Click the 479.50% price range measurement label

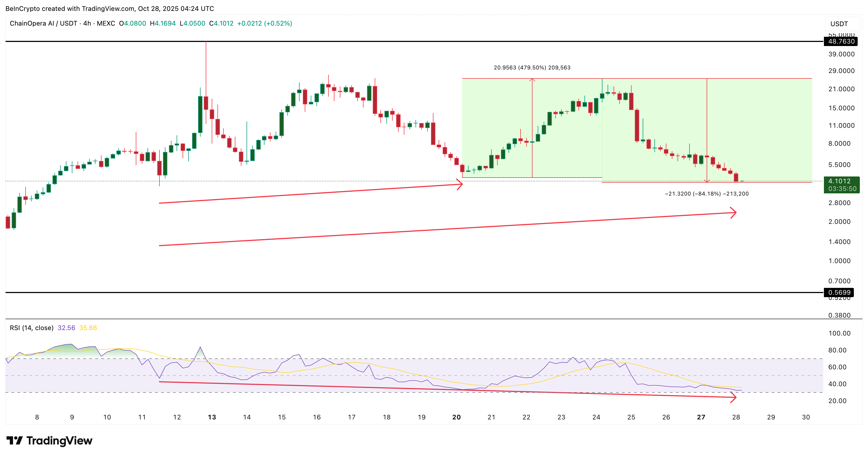pos(532,68)
